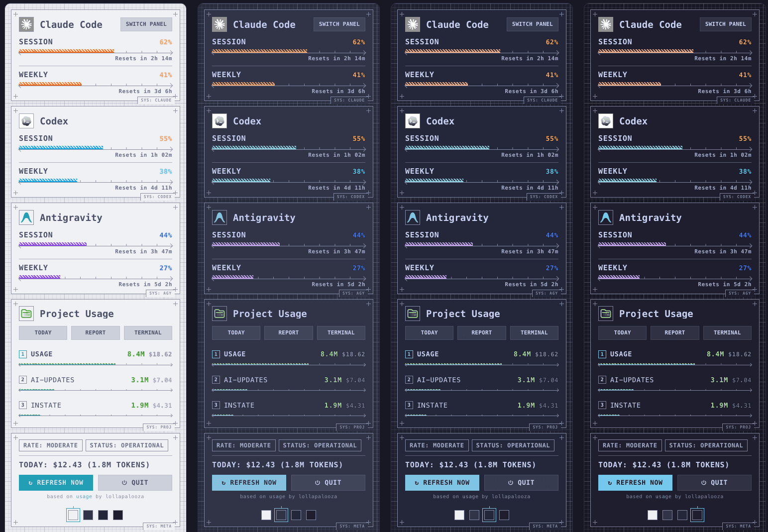The image size is (768, 532).
Task: Click SWITCH PANEL in the rightmost panel
Action: (726, 24)
